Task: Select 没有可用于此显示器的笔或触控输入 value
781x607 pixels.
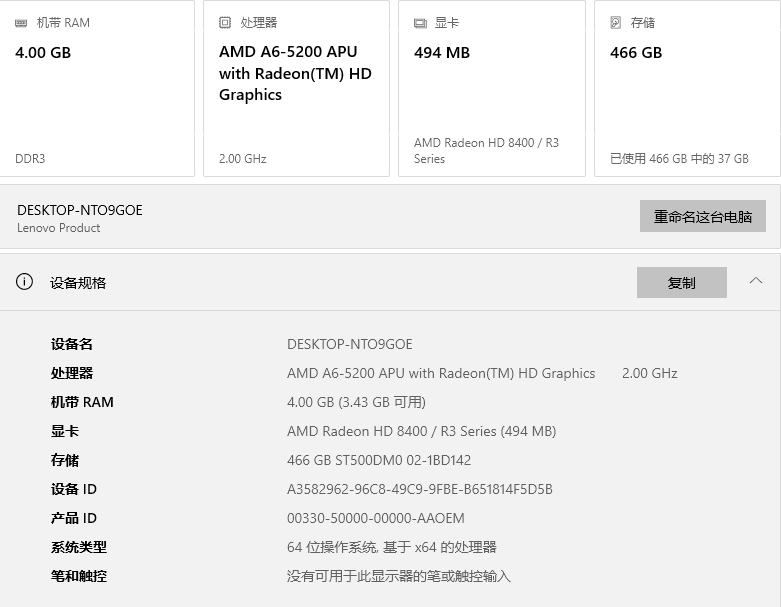Action: (x=398, y=576)
